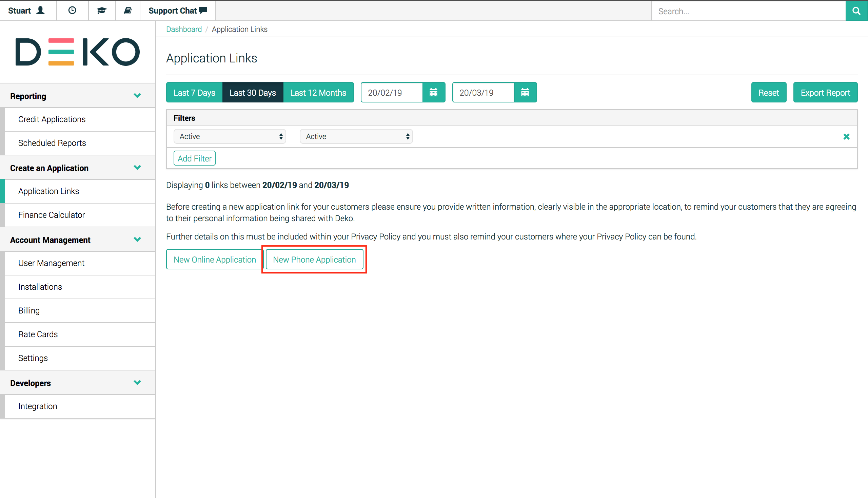Open Support Chat

[177, 11]
